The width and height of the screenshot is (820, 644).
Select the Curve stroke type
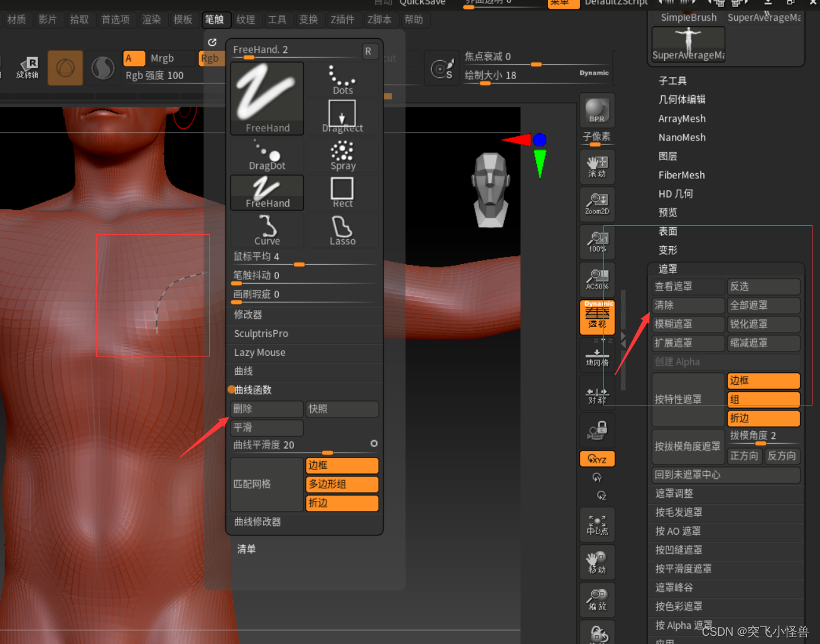tap(267, 230)
